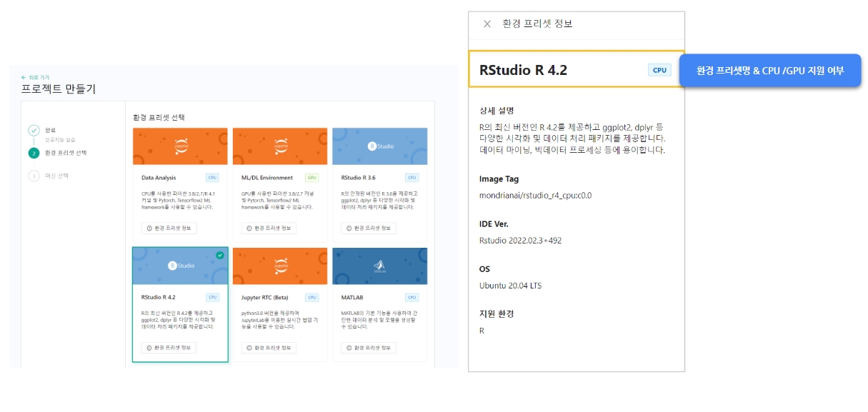Close the 환경 프리셋 정보 panel

(x=487, y=24)
